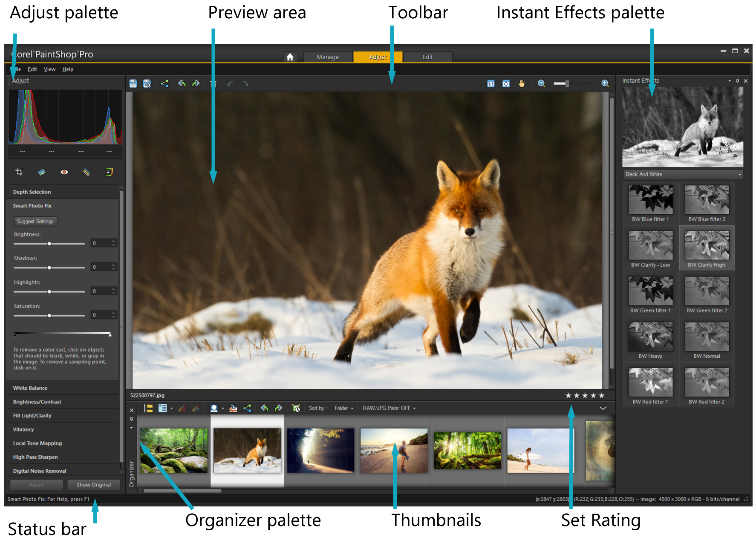Rotate right using top toolbar icon
This screenshot has width=756, height=552.
(196, 83)
